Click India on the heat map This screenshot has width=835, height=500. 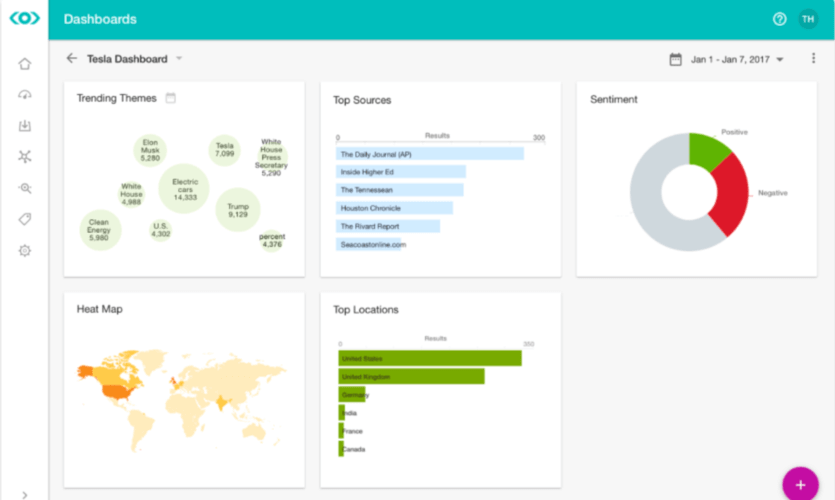222,401
